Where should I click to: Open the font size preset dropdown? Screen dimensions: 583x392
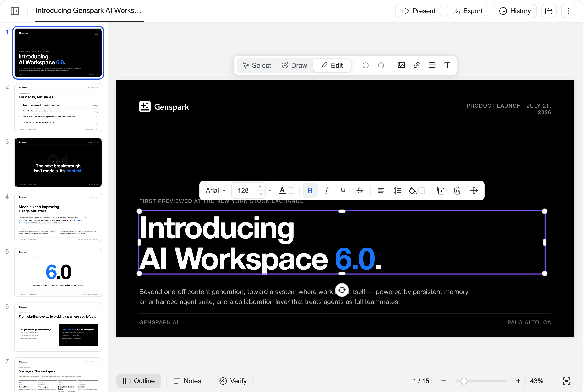coord(270,191)
